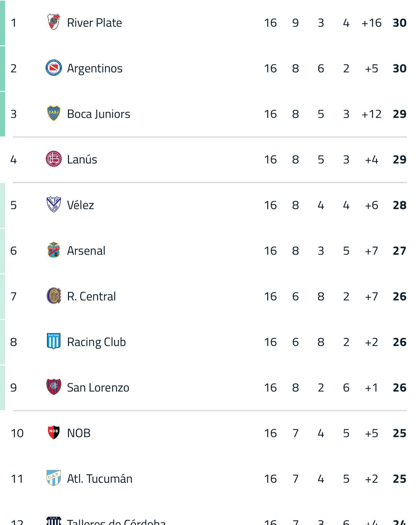Click the Vélez shield icon
Viewport: 420px width, 525px height.
54,205
